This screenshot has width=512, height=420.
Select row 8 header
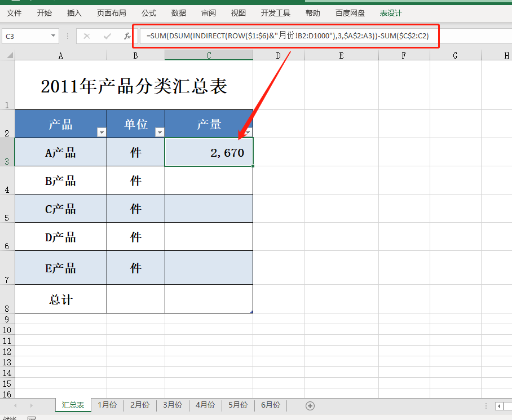7,299
